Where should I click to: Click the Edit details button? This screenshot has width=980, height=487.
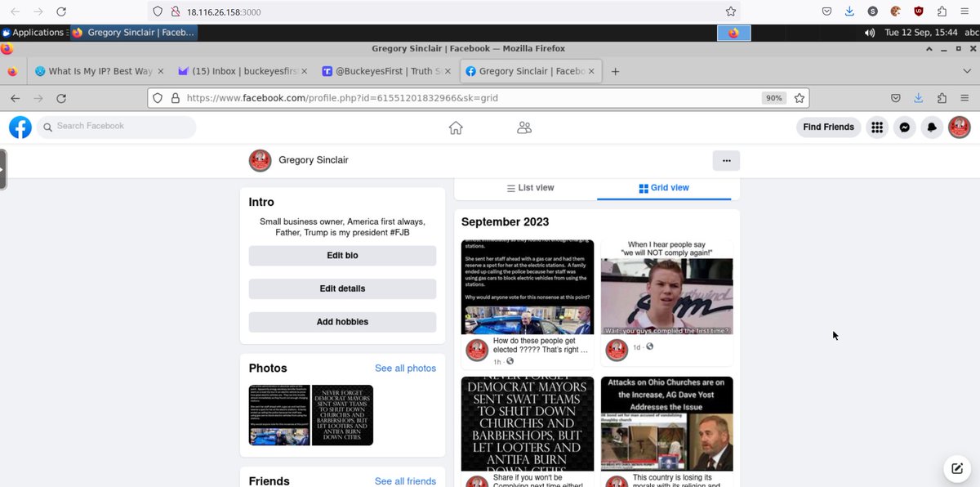[342, 288]
